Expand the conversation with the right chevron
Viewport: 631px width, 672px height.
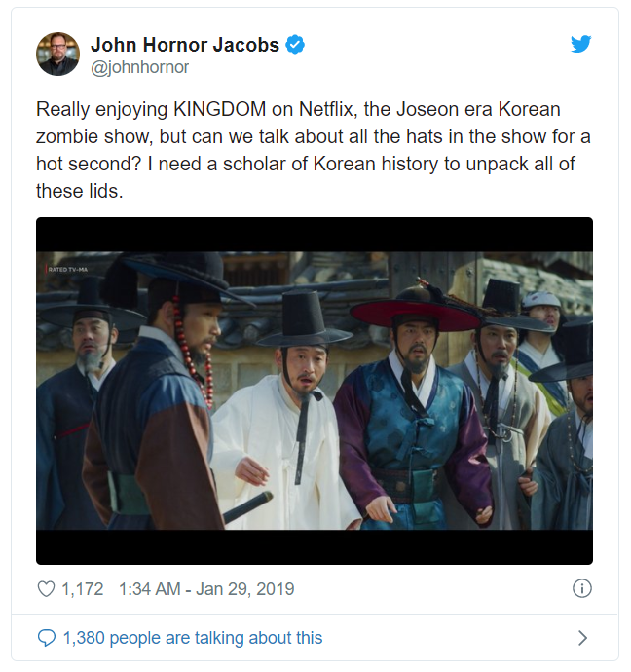pos(582,638)
